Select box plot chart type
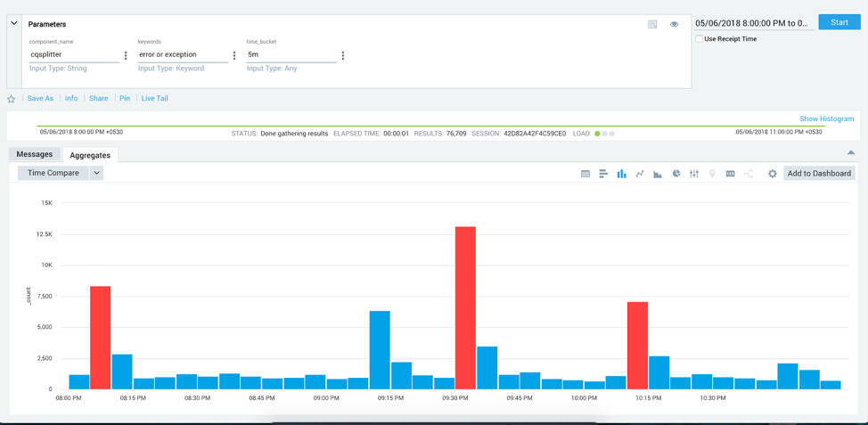This screenshot has width=868, height=425. 694,173
